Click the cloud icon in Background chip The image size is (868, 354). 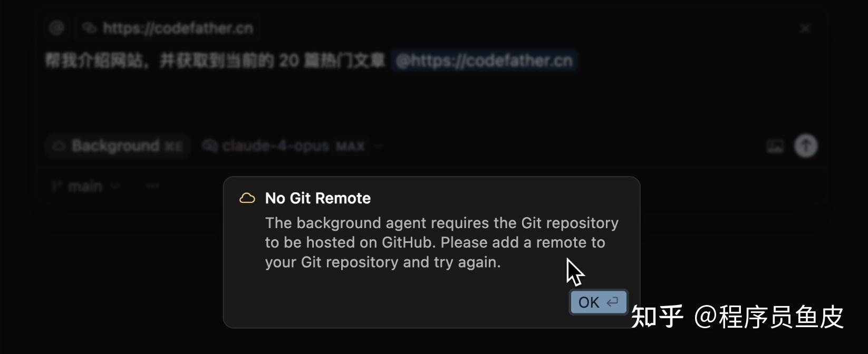(x=59, y=146)
